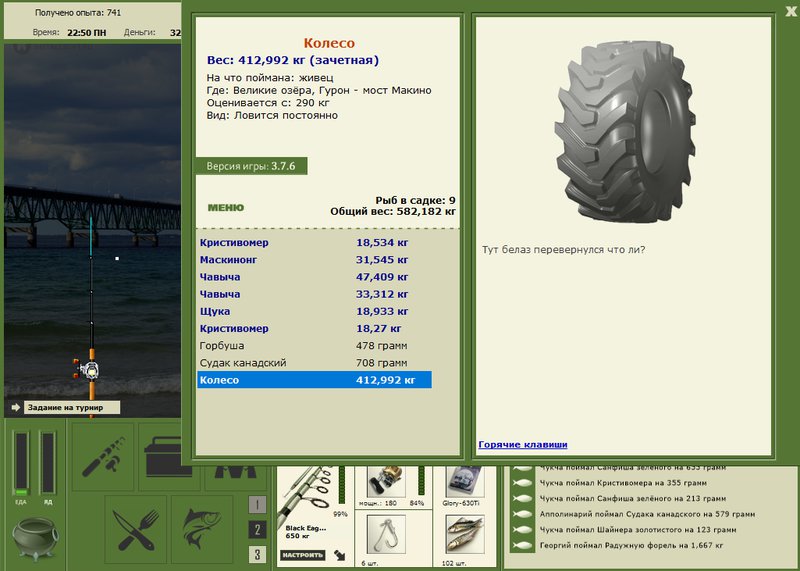This screenshot has width=800, height=571.
Task: Select the hook thumbnail with 6 шт.
Action: coord(386,534)
